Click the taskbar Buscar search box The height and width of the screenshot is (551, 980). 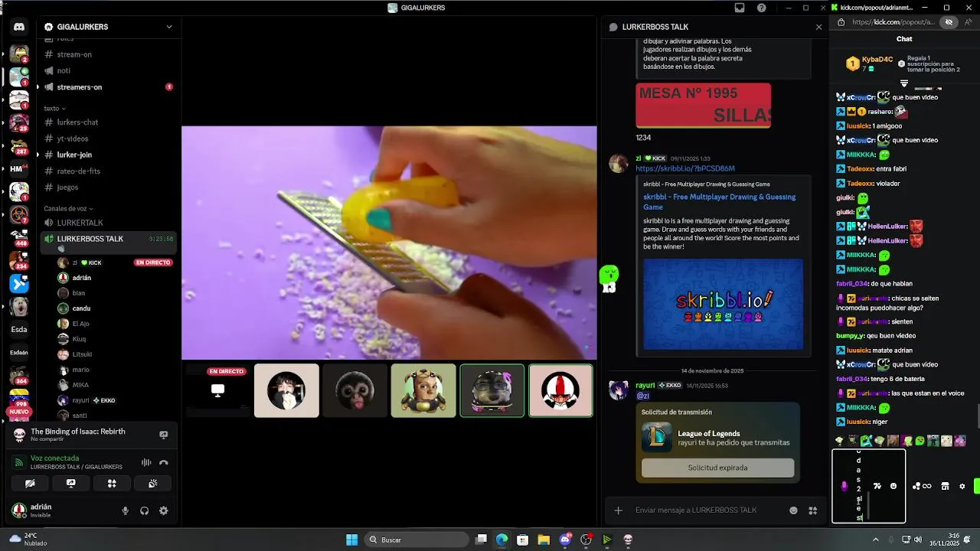coord(416,540)
